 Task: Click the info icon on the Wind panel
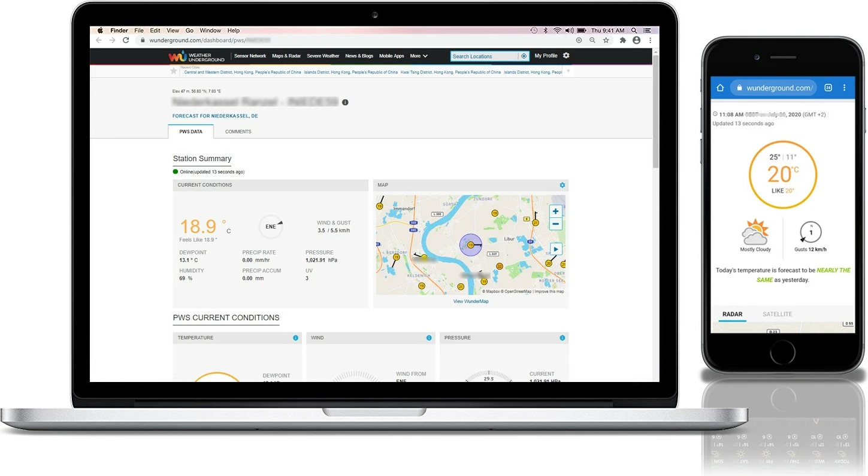point(429,338)
